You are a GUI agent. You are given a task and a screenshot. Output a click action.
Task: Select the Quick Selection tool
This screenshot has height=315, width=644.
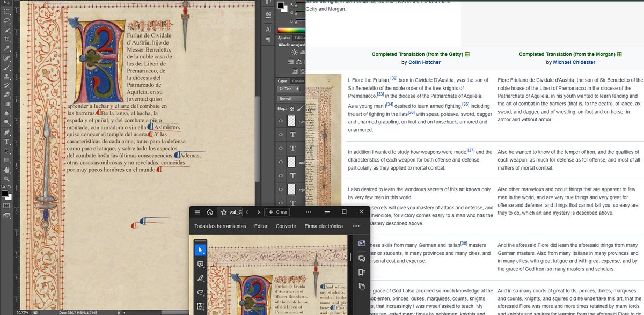(x=7, y=30)
